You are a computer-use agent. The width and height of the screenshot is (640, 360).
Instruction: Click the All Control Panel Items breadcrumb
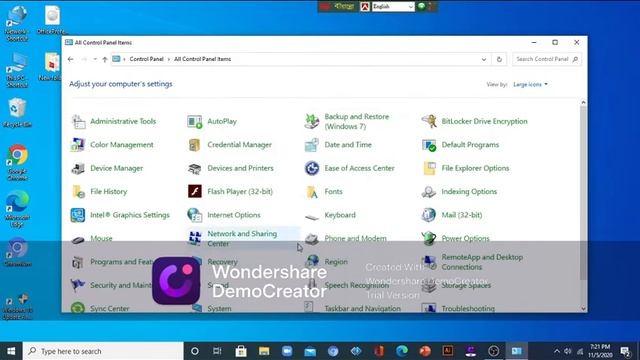click(x=202, y=59)
